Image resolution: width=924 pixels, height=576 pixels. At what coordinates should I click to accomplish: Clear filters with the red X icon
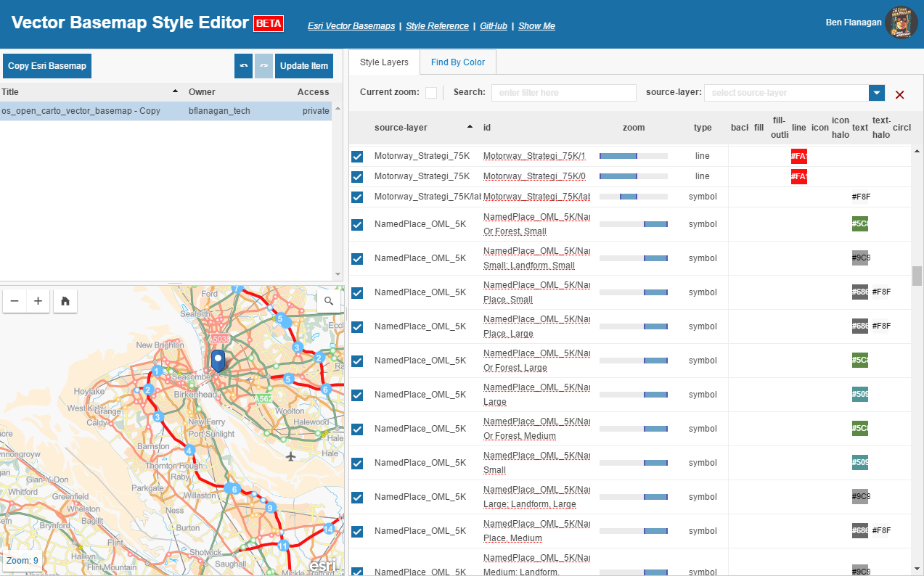pyautogui.click(x=900, y=94)
